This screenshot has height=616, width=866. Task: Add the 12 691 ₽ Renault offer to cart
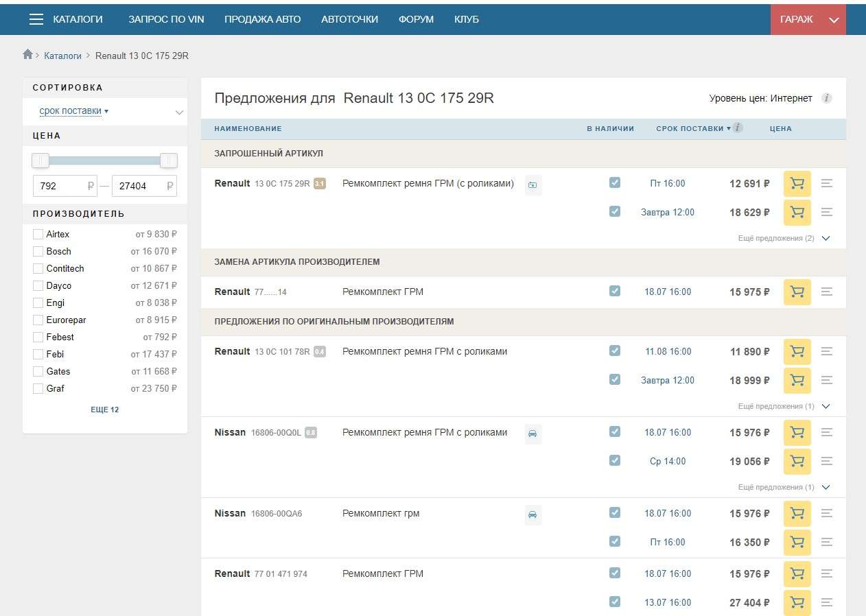tap(797, 184)
